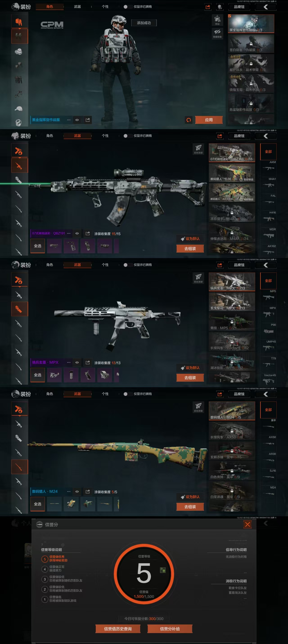Select the baseball cap icon in character sidebar

(18, 108)
